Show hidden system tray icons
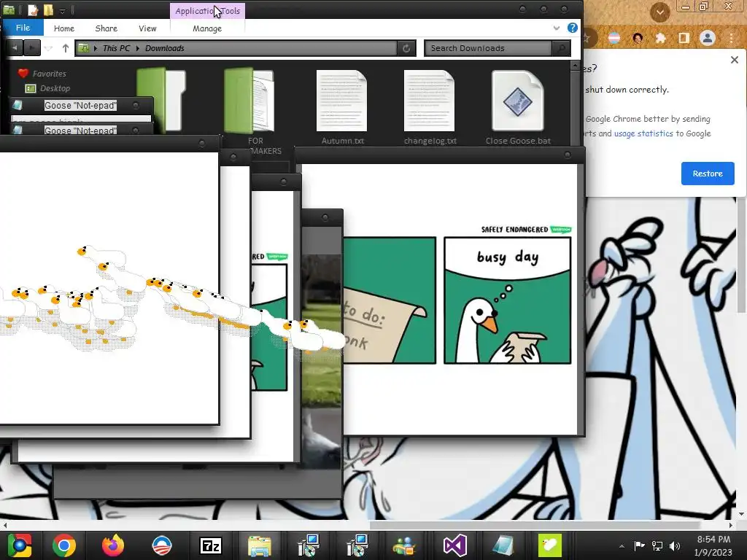 point(622,546)
